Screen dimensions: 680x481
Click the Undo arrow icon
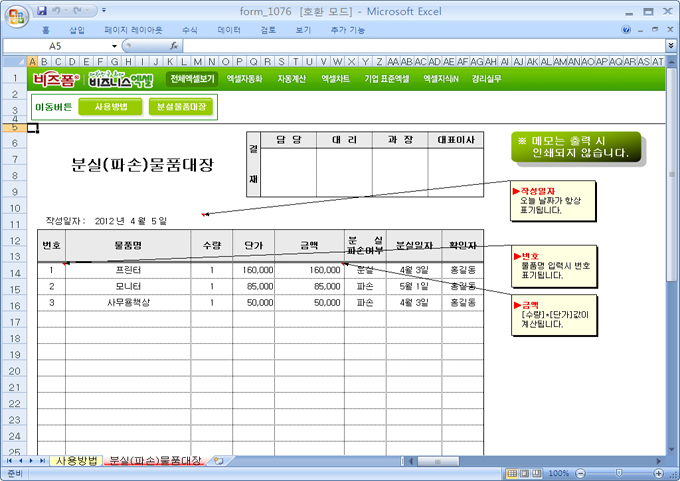(x=59, y=10)
